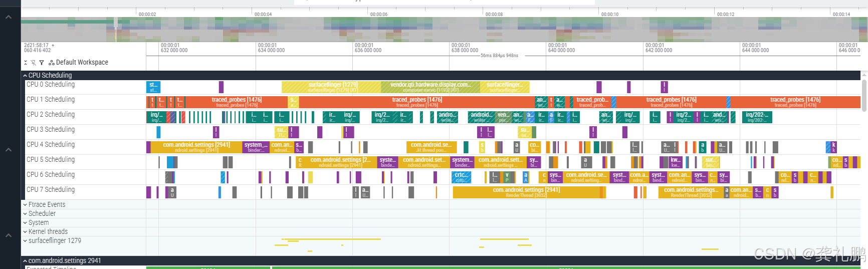Select rightmost traced_probes [1476] slice on CPU 1
This screenshot has width=868, height=269.
click(795, 102)
